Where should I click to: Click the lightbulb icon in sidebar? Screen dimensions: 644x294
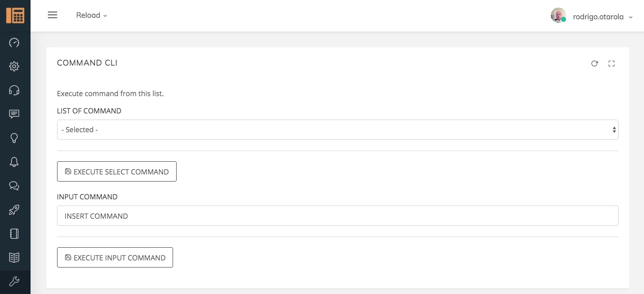point(14,138)
